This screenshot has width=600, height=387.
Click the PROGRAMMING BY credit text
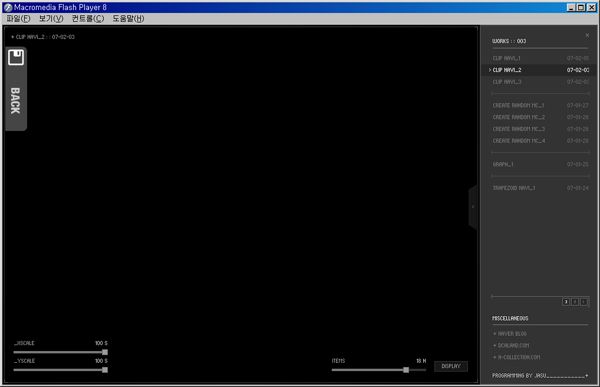[x=540, y=376]
